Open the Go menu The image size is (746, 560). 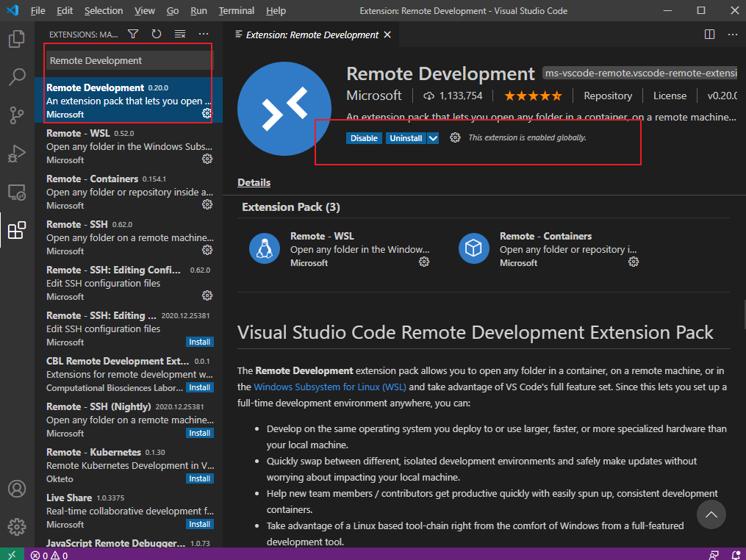pyautogui.click(x=172, y=10)
